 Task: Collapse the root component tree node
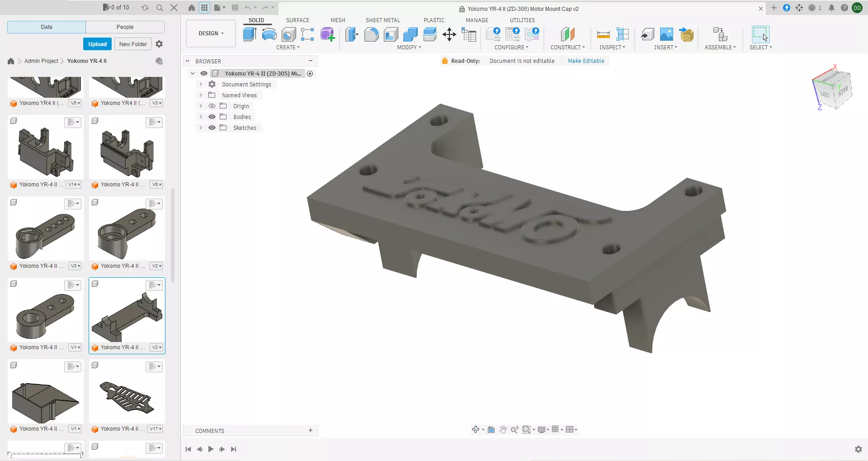click(193, 73)
